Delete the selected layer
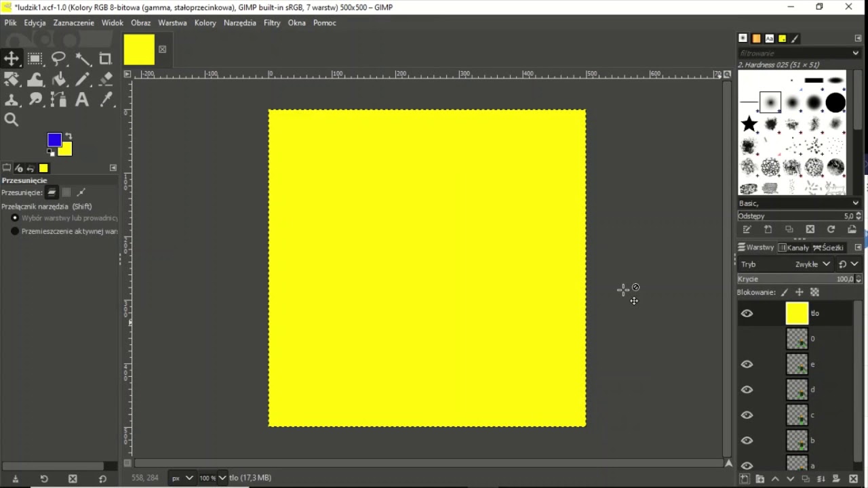 (853, 479)
